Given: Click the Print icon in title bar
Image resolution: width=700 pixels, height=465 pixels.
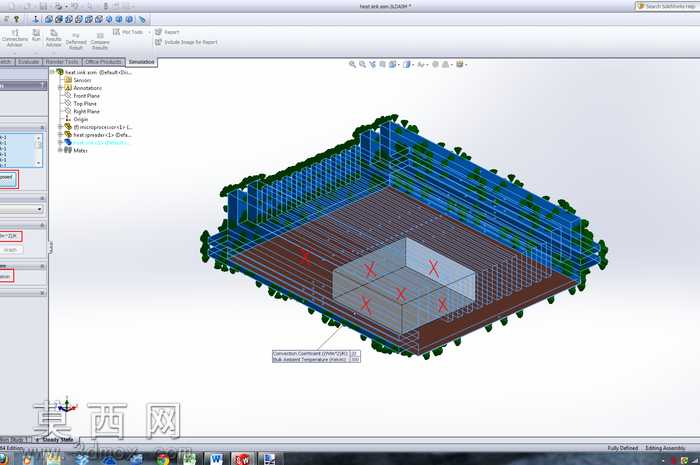Looking at the screenshot, I should point(58,6).
